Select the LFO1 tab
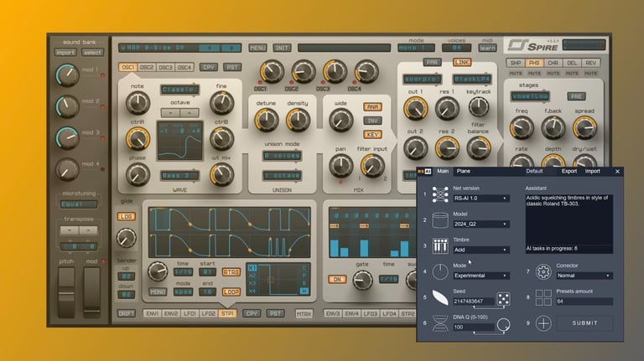The image size is (644, 361). [190, 314]
